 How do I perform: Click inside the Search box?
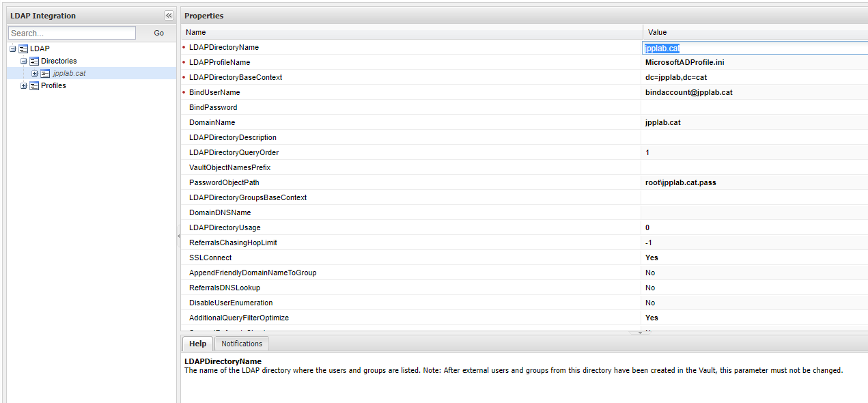pyautogui.click(x=71, y=33)
